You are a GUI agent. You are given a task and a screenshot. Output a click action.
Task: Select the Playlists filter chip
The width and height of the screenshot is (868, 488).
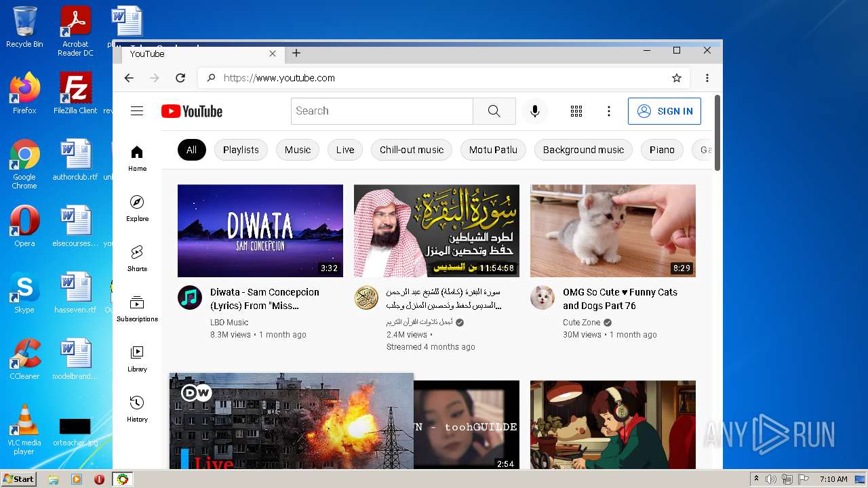click(x=241, y=150)
